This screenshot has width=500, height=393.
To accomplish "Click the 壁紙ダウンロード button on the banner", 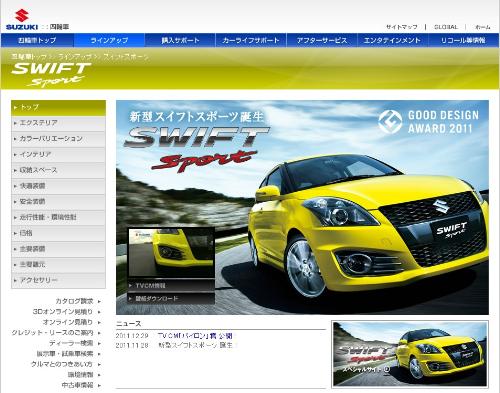I will pos(171,299).
